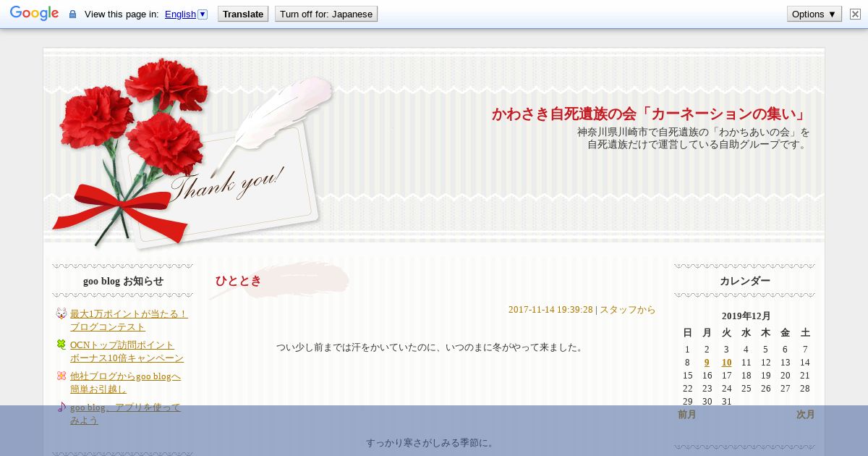Click the 日 weekday header

pyautogui.click(x=687, y=333)
